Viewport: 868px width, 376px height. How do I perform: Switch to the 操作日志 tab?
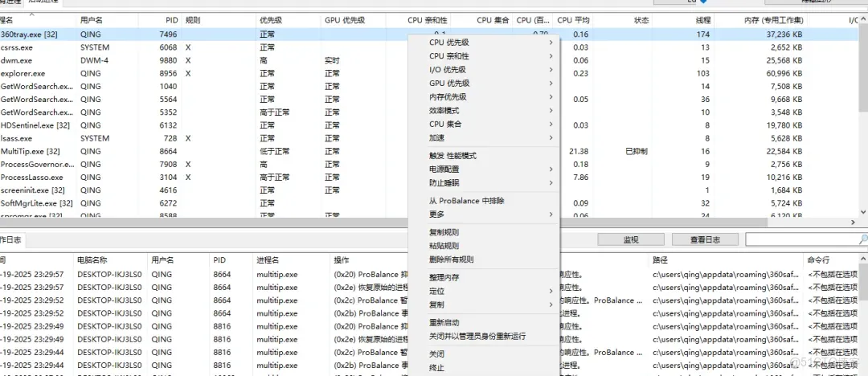point(11,239)
